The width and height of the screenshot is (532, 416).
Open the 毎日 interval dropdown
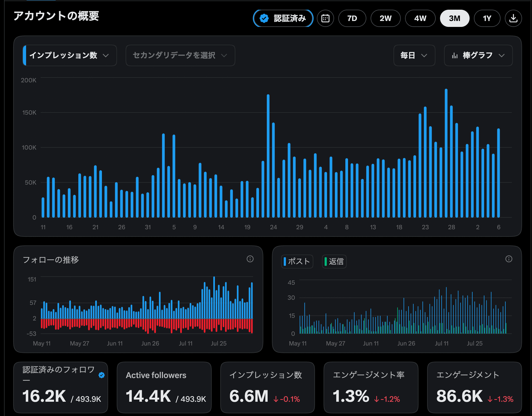[414, 55]
